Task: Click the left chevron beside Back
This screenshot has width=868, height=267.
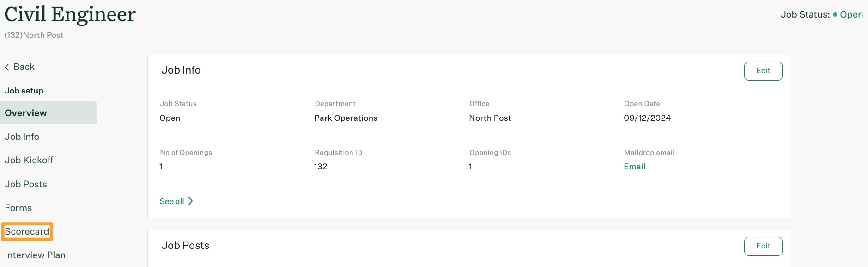Action: [7, 67]
